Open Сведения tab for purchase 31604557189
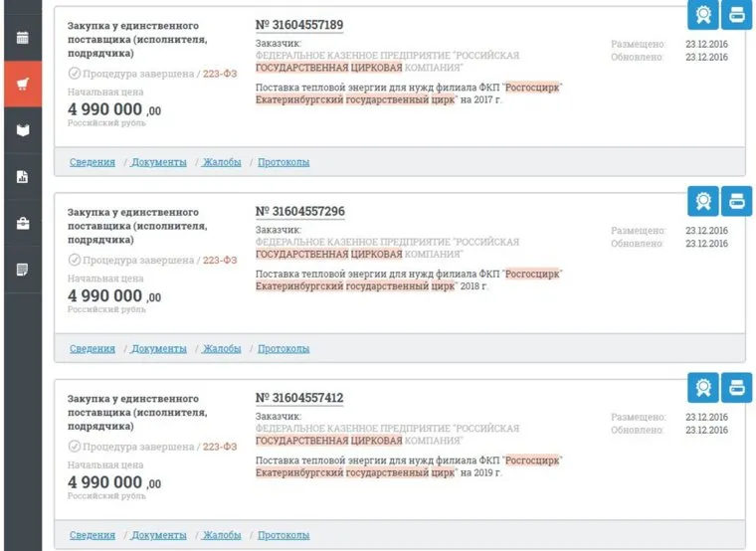 click(x=92, y=162)
